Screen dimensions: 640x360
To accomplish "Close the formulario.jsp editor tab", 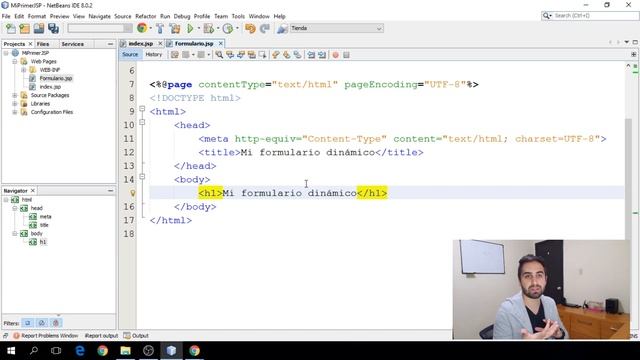I will (220, 43).
